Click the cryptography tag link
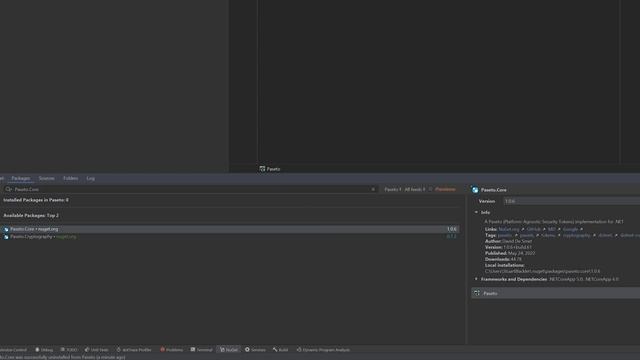 coord(576,236)
